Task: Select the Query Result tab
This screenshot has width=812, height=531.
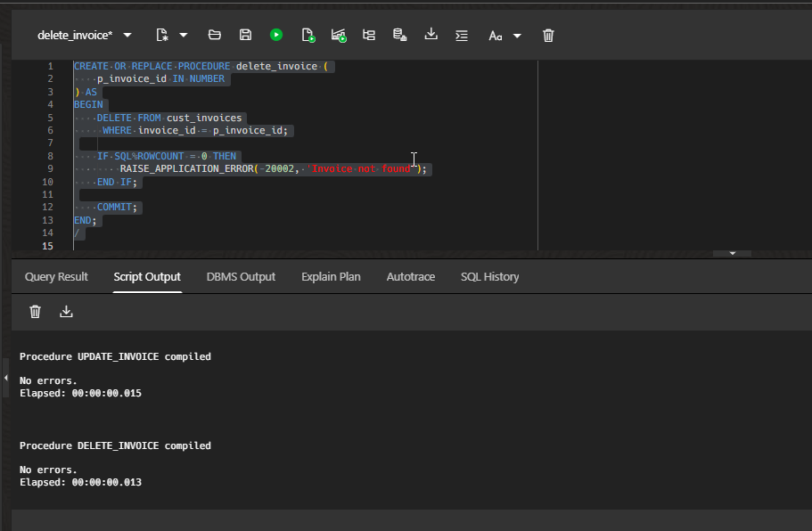Action: pyautogui.click(x=55, y=277)
